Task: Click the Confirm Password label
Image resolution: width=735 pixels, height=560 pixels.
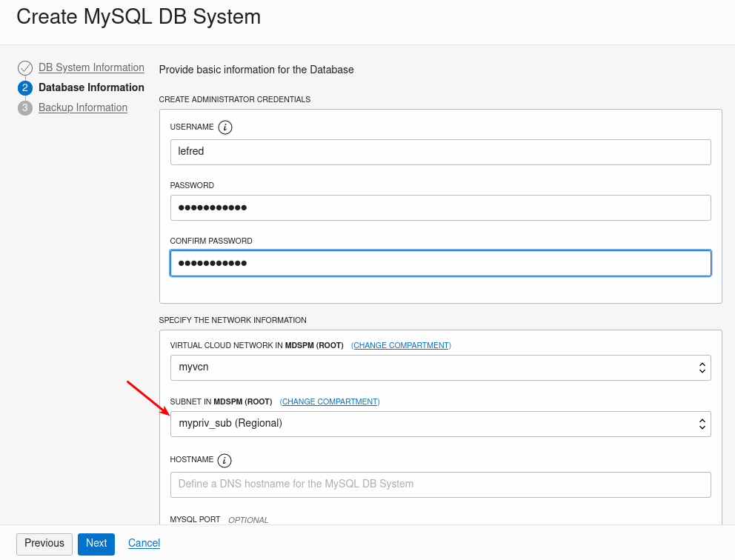Action: coord(211,241)
